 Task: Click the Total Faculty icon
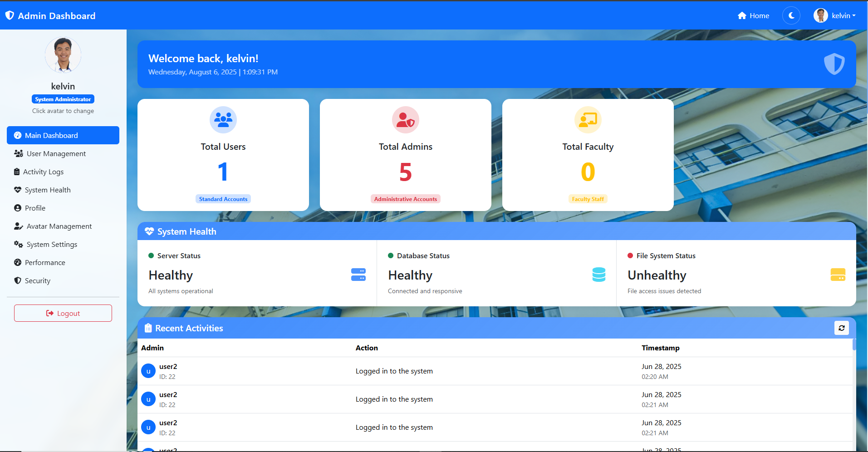(x=588, y=119)
